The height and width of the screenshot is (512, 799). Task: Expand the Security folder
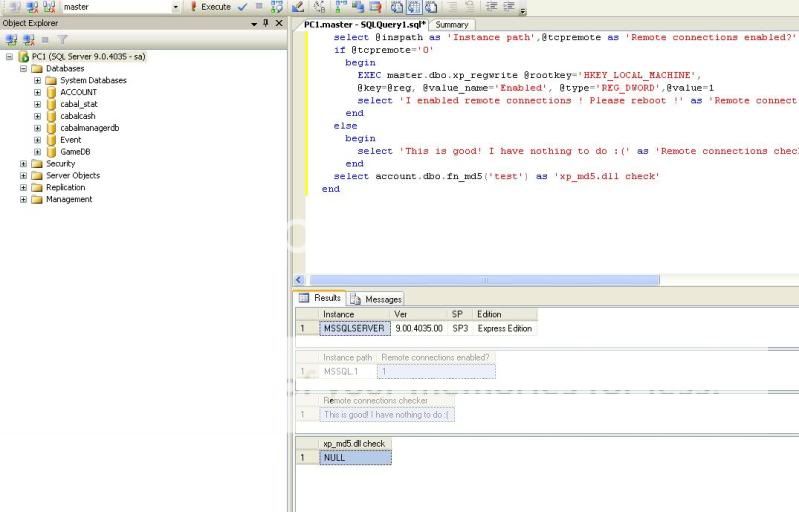click(23, 164)
